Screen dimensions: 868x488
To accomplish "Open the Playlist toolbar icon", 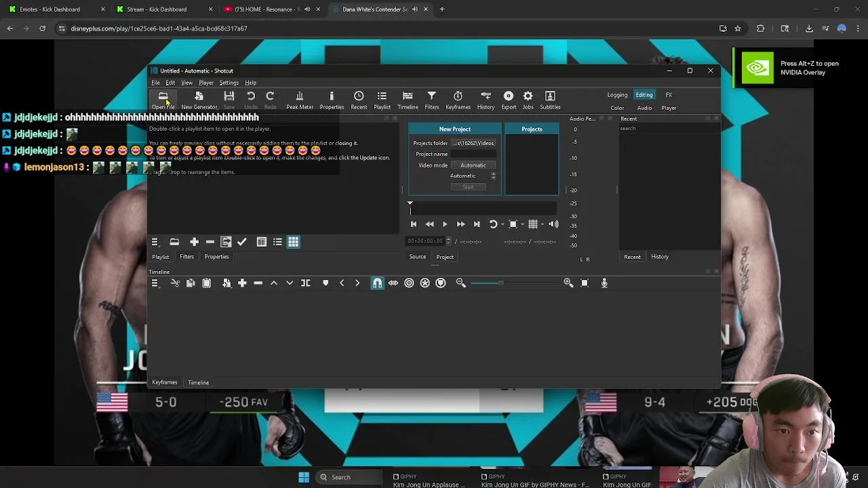I will (382, 100).
